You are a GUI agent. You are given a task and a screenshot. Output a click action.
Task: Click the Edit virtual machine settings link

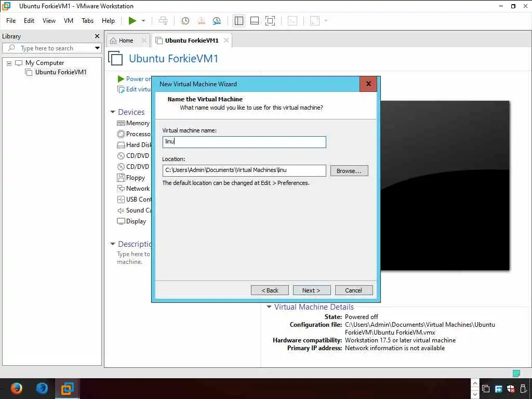[135, 89]
